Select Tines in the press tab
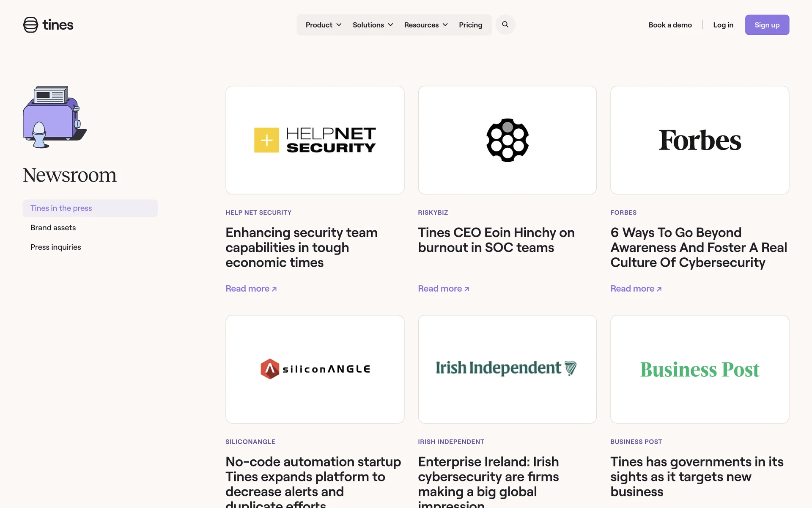The image size is (812, 508). tap(61, 208)
